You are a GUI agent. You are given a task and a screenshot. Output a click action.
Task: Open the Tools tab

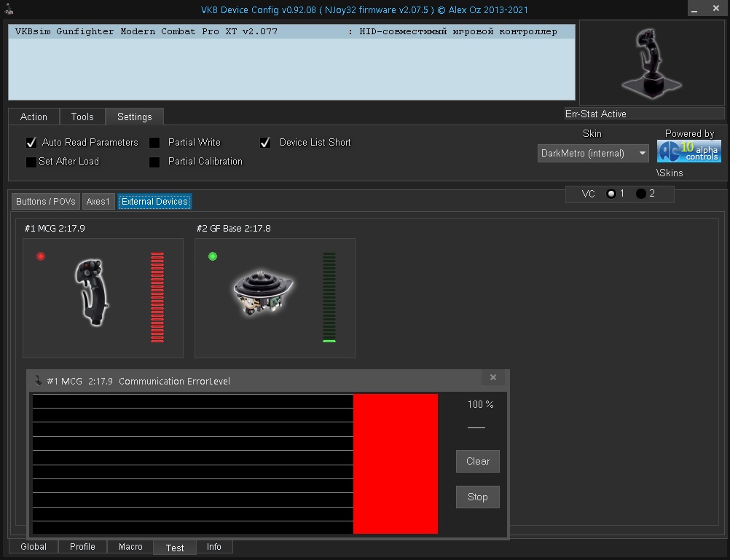pos(82,117)
